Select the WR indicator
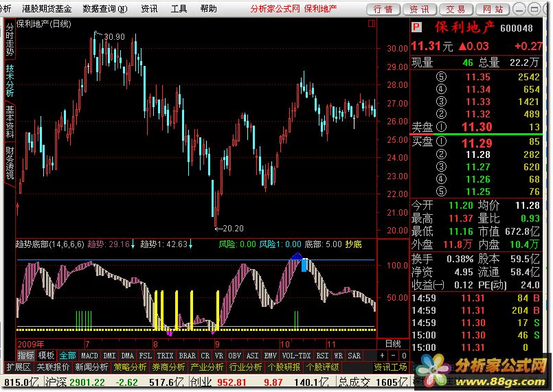Screen dimensions: 553x392 (338, 356)
